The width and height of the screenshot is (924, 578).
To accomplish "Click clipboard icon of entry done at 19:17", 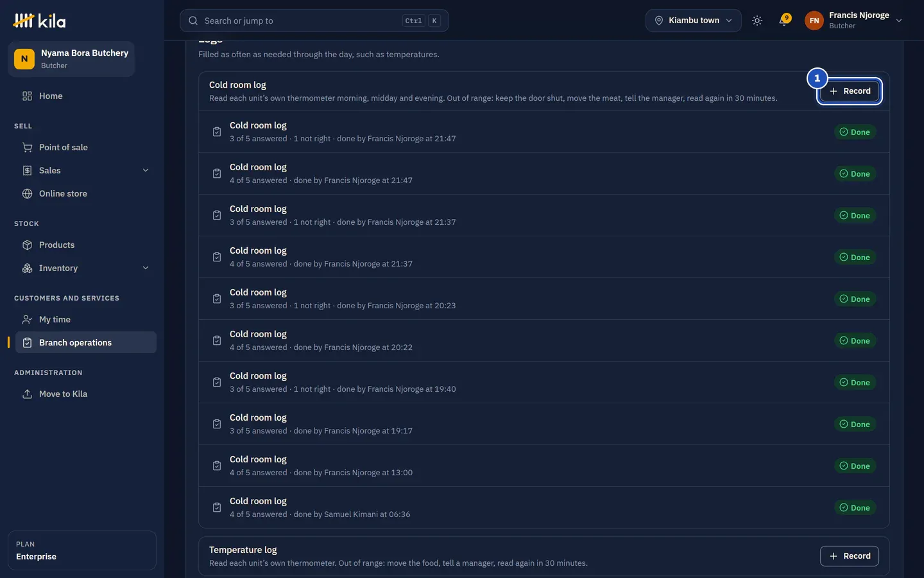I will (x=217, y=424).
